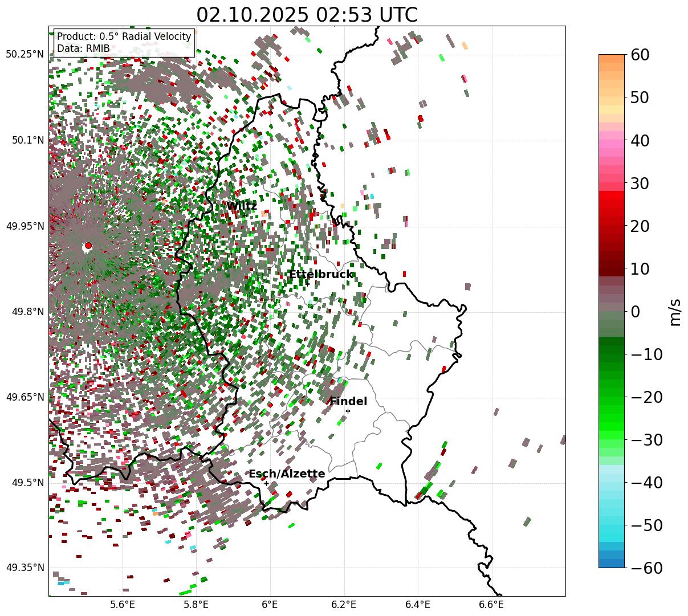688x616 pixels.
Task: Click the m/s colorbar unit label
Action: 675,311
